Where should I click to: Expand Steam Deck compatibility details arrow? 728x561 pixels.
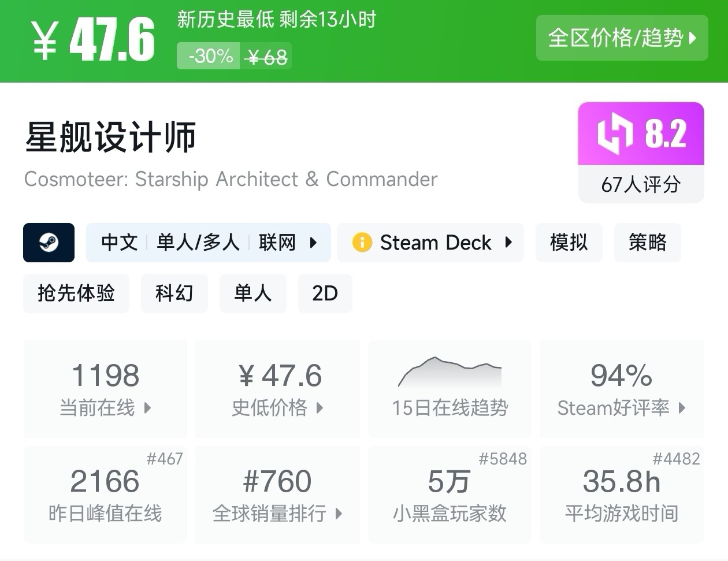508,243
